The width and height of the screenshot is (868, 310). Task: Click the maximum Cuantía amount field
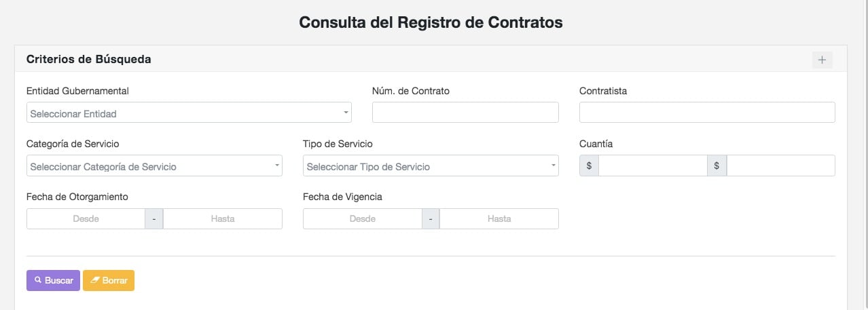780,166
